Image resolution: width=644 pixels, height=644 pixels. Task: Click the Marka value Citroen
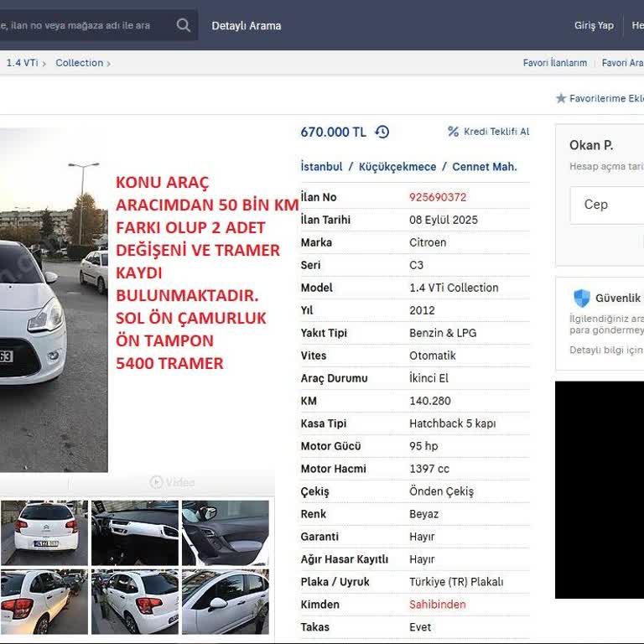pyautogui.click(x=428, y=242)
